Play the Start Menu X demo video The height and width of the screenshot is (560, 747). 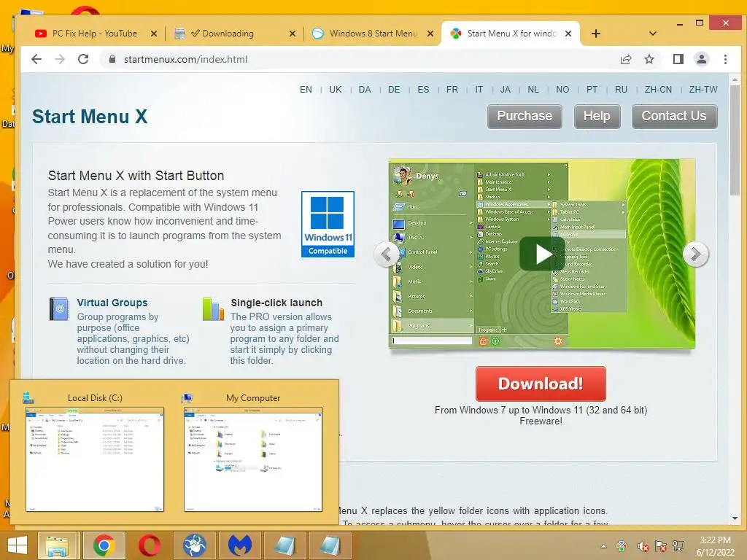click(542, 254)
